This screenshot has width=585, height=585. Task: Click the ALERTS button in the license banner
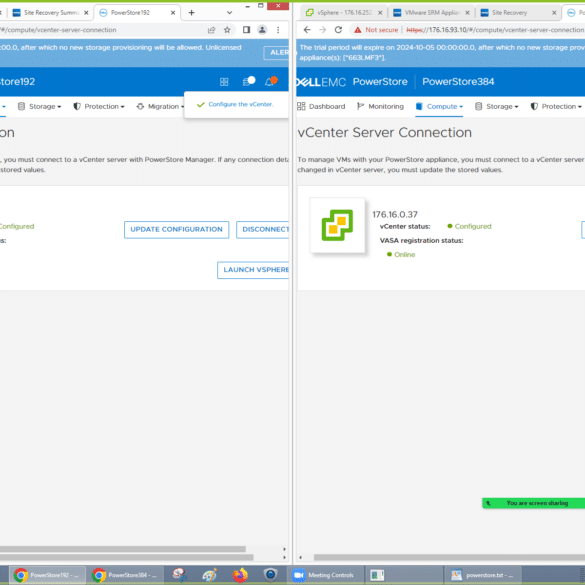click(276, 53)
